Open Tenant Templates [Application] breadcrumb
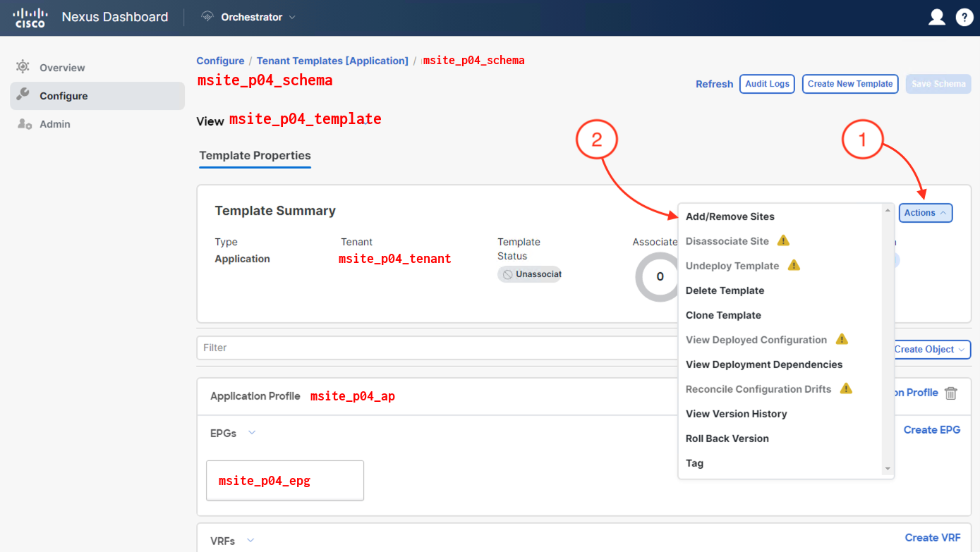 [332, 61]
